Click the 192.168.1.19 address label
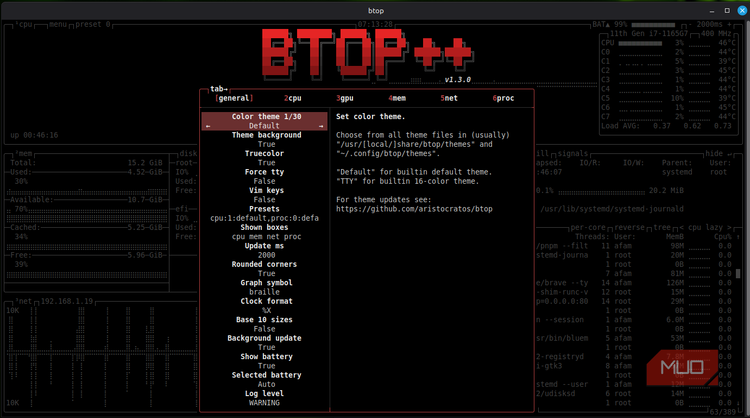Image resolution: width=750 pixels, height=418 pixels. 67,301
